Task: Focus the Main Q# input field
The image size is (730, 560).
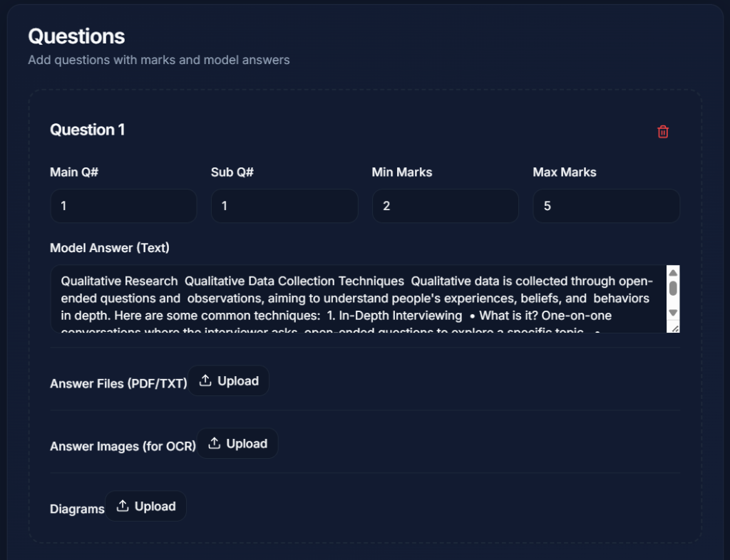Action: pyautogui.click(x=123, y=206)
